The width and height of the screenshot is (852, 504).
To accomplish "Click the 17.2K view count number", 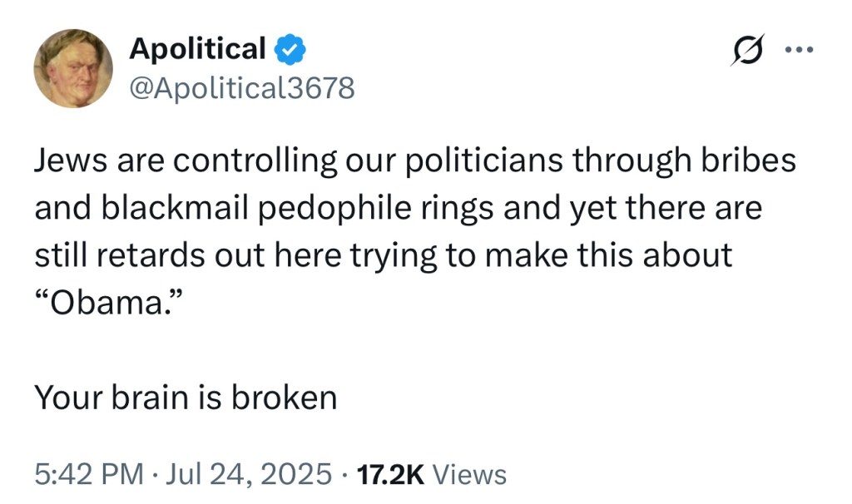I will tap(390, 474).
